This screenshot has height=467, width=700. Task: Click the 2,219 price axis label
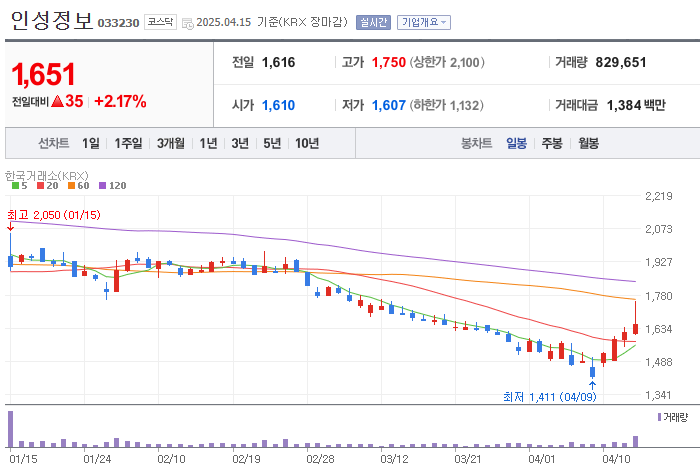[x=658, y=196]
